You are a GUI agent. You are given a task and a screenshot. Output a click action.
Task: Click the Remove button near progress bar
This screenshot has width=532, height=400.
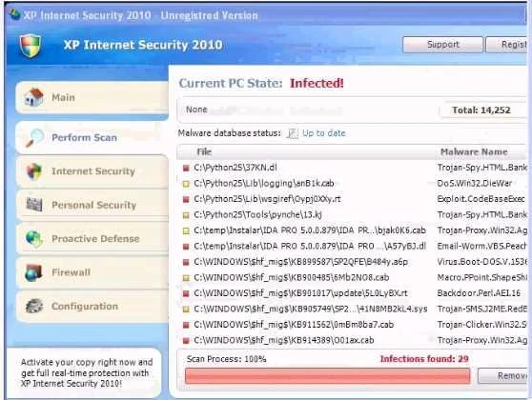coord(503,375)
